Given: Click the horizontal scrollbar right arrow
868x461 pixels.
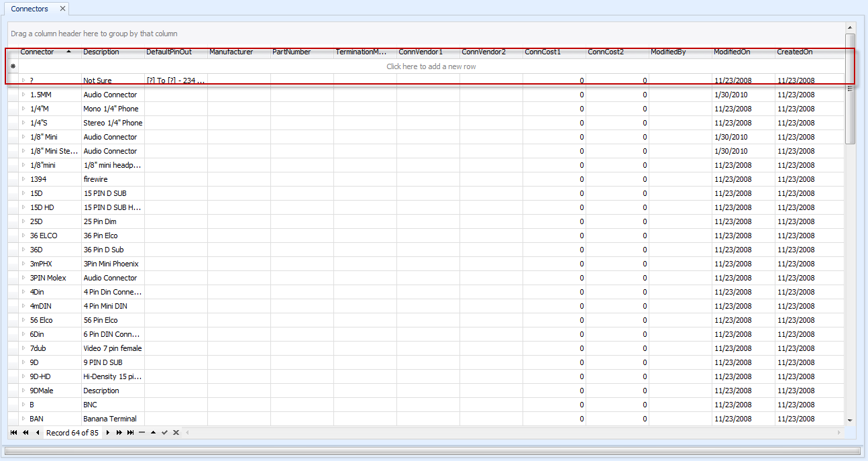Looking at the screenshot, I should [839, 433].
